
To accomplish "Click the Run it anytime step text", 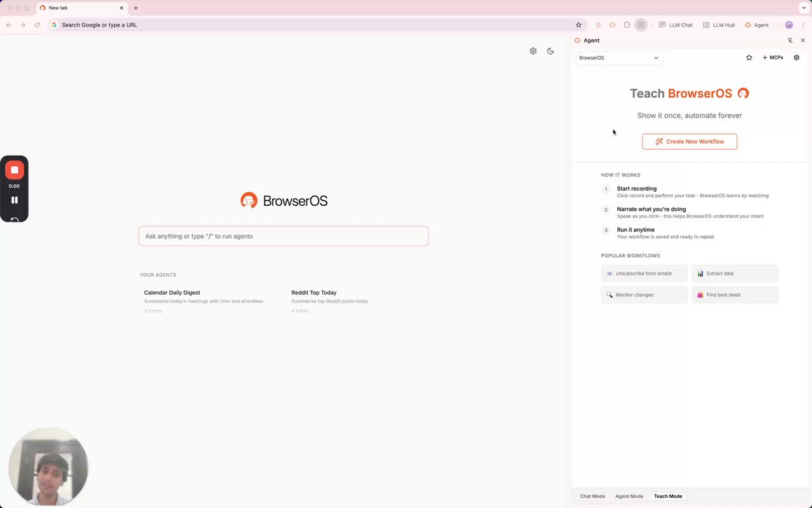I will click(636, 230).
